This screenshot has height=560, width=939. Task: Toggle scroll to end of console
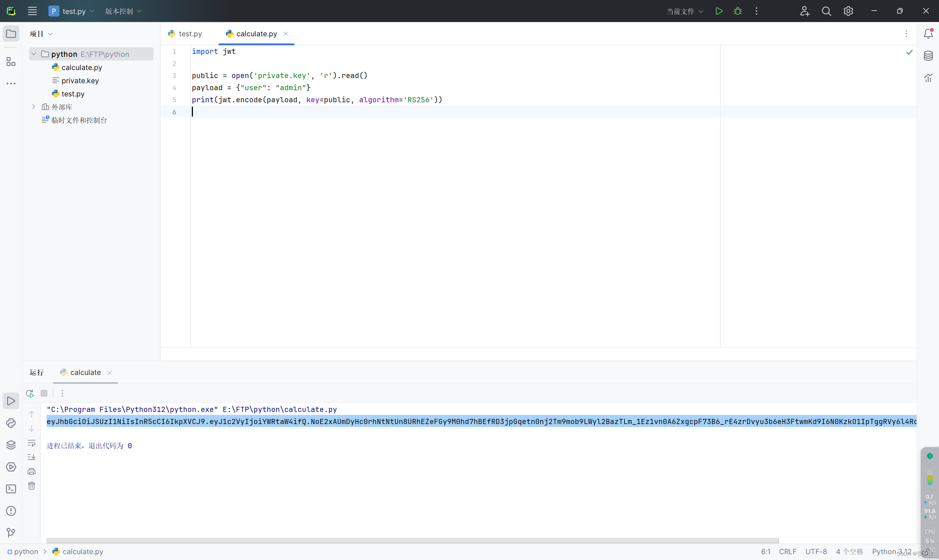pyautogui.click(x=32, y=457)
